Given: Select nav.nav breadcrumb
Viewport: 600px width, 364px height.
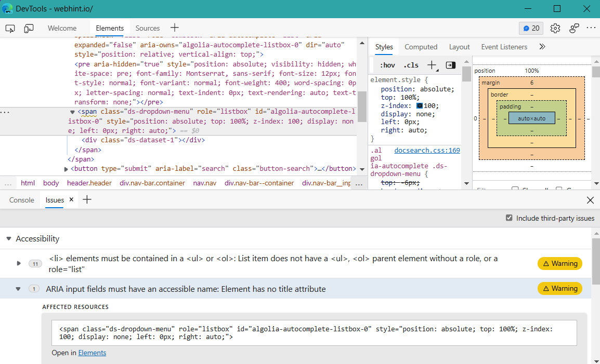Looking at the screenshot, I should pos(205,183).
